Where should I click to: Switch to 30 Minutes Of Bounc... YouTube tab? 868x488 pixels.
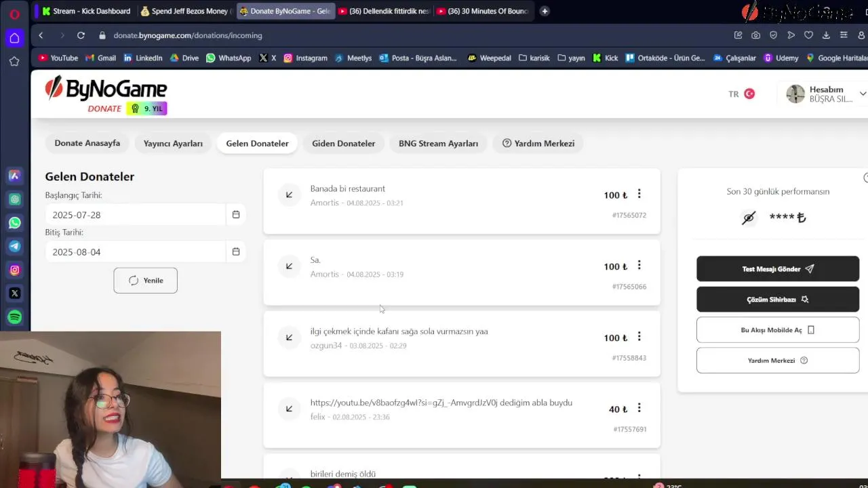pos(482,11)
